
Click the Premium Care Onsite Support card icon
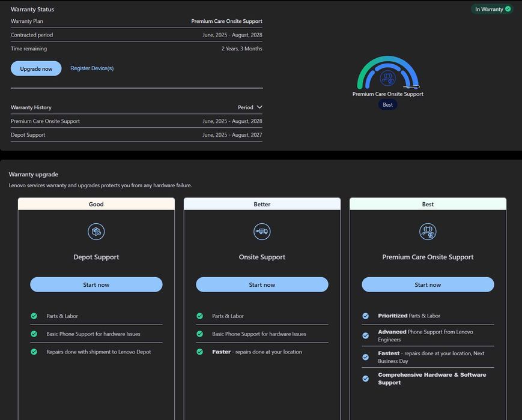point(428,232)
